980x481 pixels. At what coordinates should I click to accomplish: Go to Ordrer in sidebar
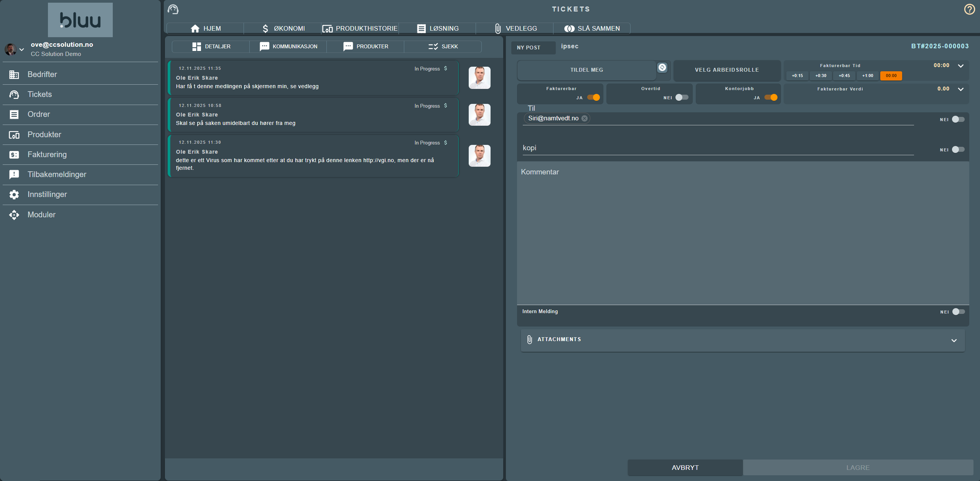81,114
